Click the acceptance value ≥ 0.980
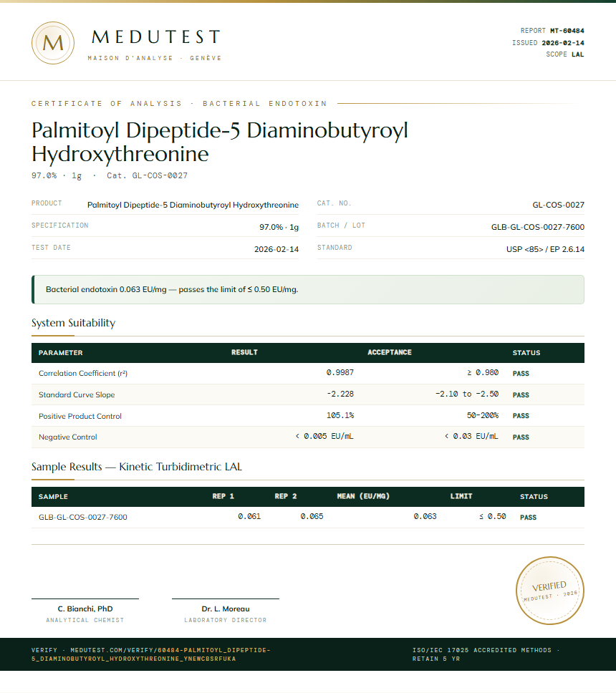The height and width of the screenshot is (693, 616). [483, 372]
